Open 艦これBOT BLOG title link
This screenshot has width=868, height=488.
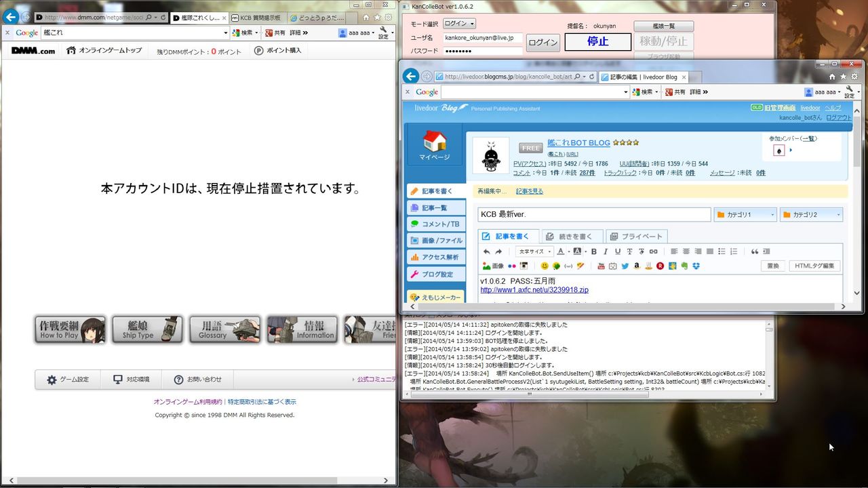[578, 142]
